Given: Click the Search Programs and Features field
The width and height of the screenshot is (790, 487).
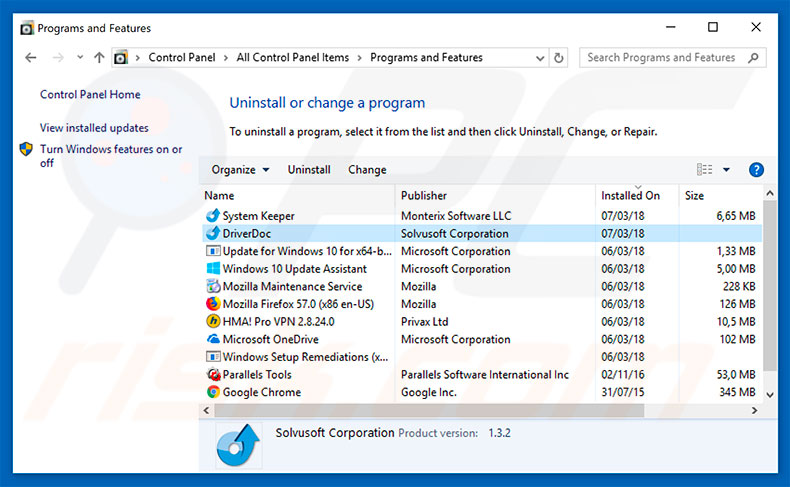Looking at the screenshot, I should coord(673,57).
